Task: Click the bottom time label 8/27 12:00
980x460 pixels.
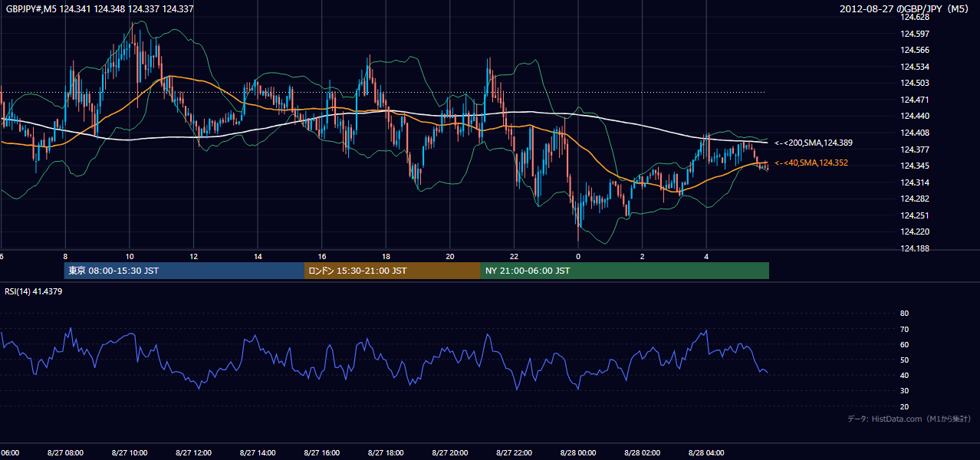Action: click(193, 453)
